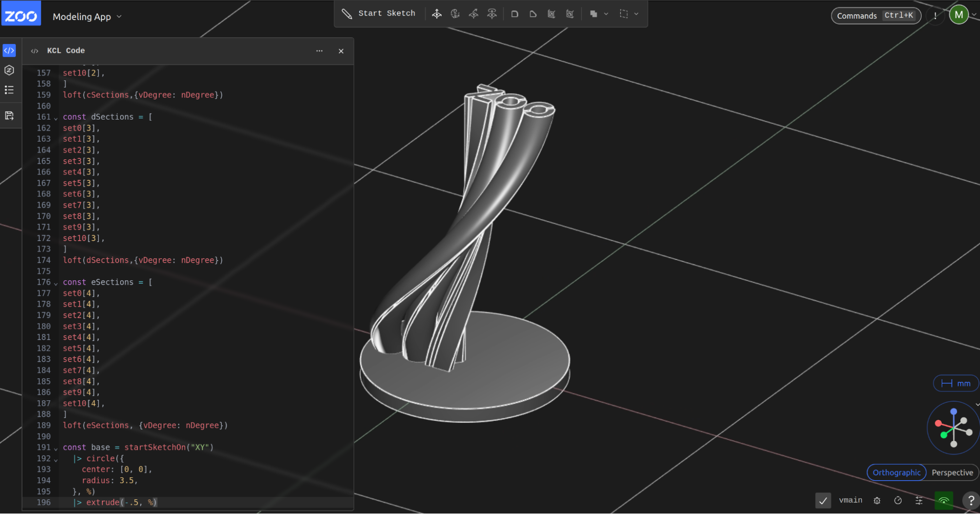Image resolution: width=980 pixels, height=514 pixels.
Task: Open the KCL Code panel overflow menu
Action: [320, 50]
